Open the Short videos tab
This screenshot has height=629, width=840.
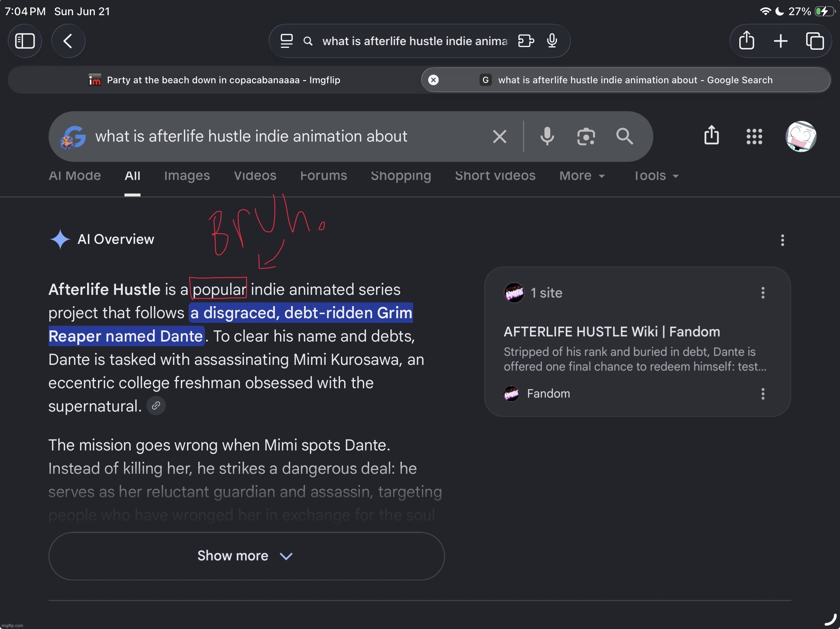[495, 176]
